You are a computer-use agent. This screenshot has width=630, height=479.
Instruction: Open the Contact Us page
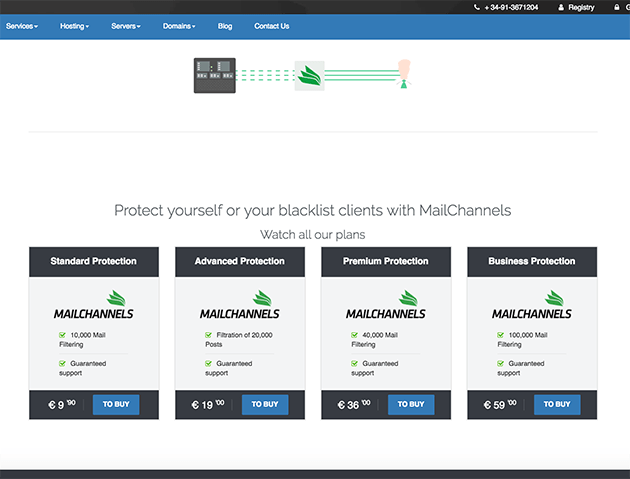coord(272,26)
